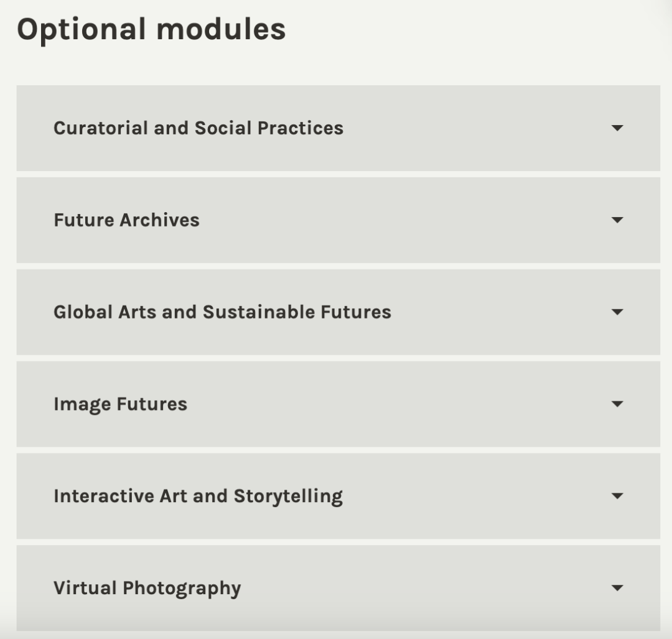672x639 pixels.
Task: Select the "Global Arts and Sustainable Futures" label
Action: (x=222, y=312)
